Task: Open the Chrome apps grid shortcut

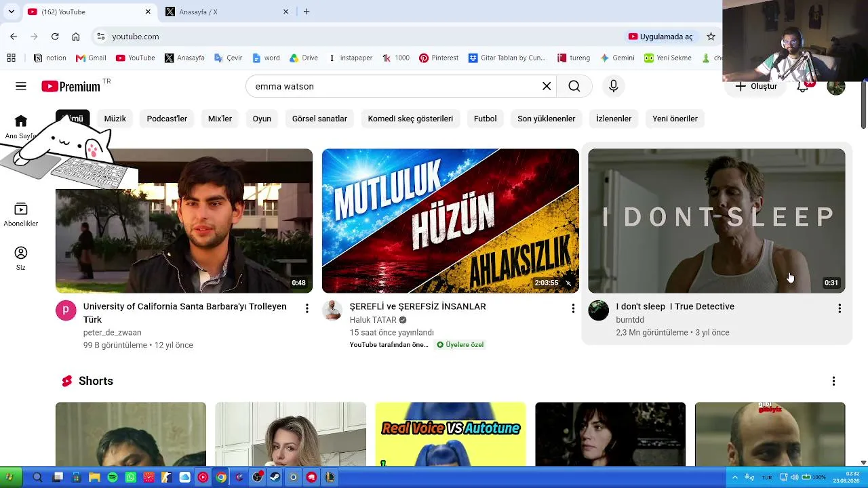Action: [x=11, y=58]
